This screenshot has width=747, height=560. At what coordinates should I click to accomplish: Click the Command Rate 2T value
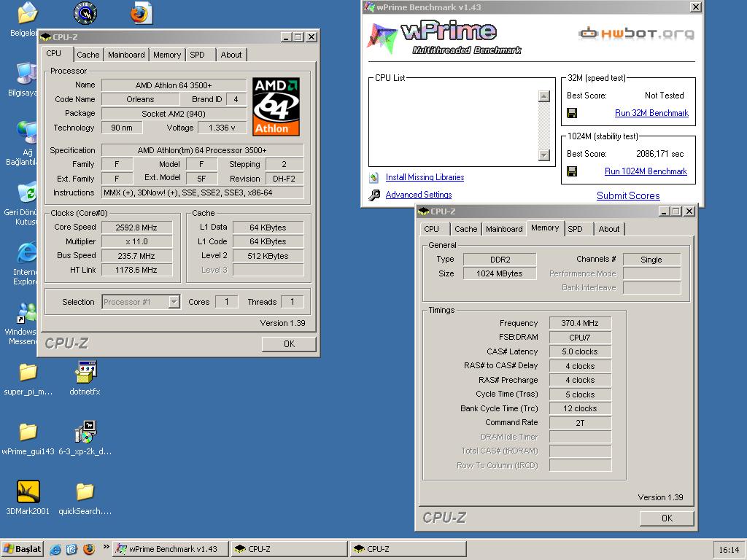(580, 423)
